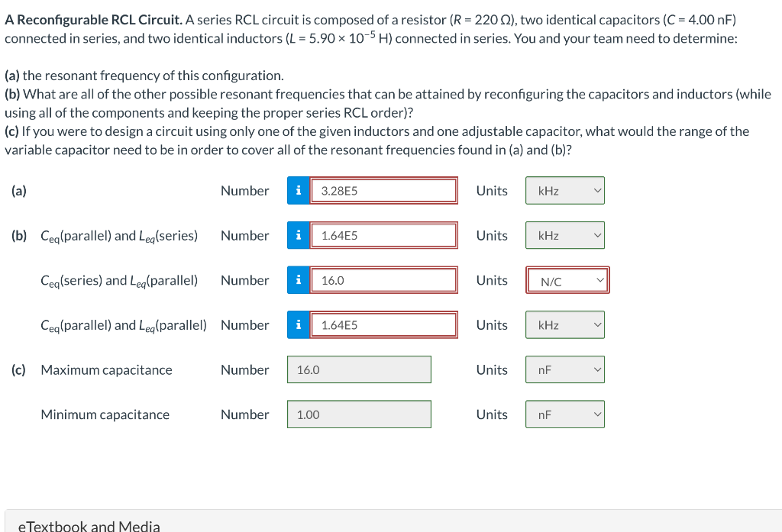
Task: Expand the eTextbook and Media section
Action: click(x=89, y=525)
